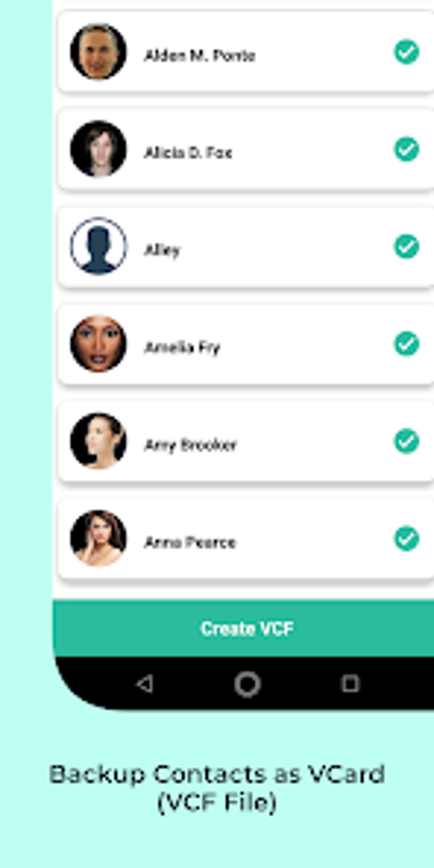The width and height of the screenshot is (434, 868).
Task: Tap the recent apps square icon
Action: point(350,683)
